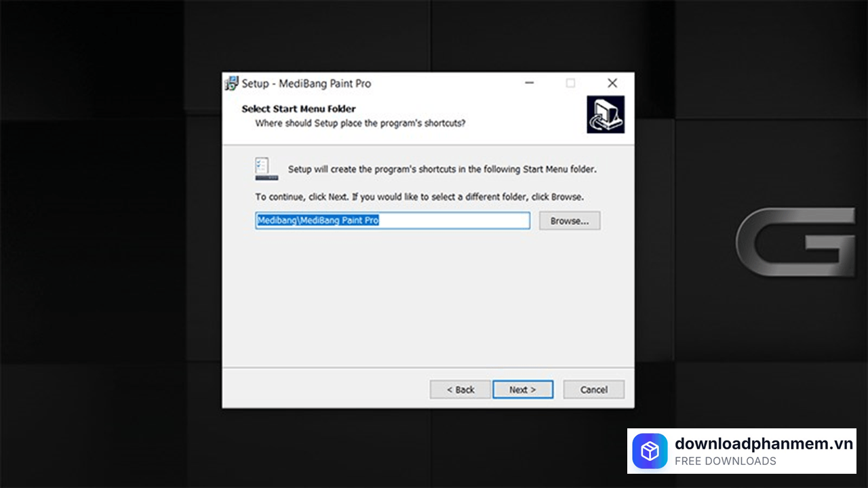Screen dimensions: 868x488
Task: Click the title bar text Setup - MediBang Paint Pro
Action: pyautogui.click(x=307, y=84)
